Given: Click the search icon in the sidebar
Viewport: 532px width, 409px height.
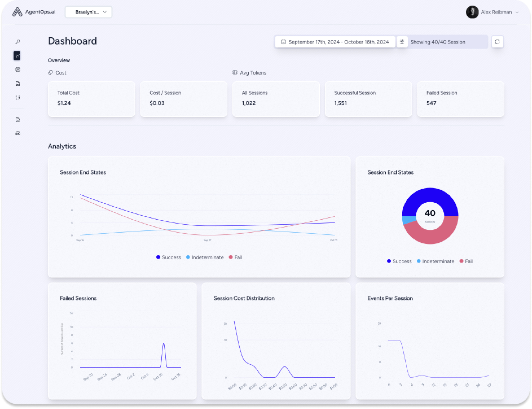Looking at the screenshot, I should point(17,42).
